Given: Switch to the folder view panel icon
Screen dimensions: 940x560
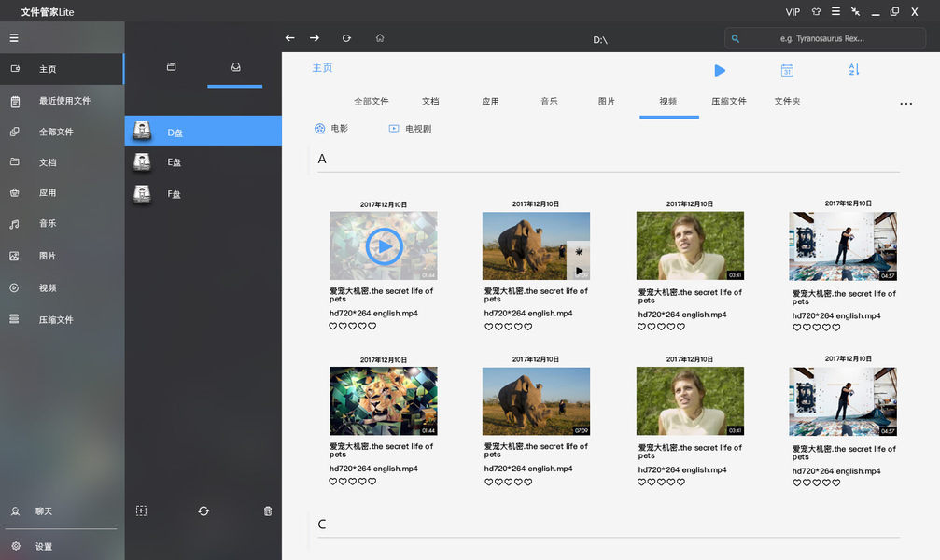Looking at the screenshot, I should [172, 67].
